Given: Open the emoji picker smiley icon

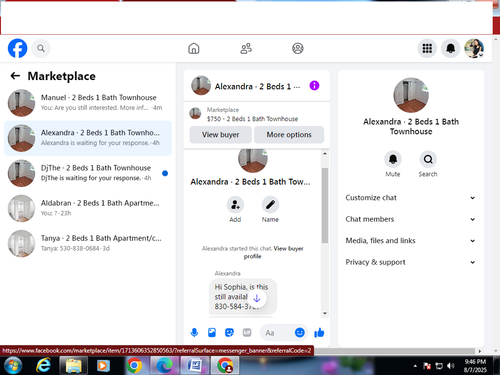Looking at the screenshot, I should [300, 332].
